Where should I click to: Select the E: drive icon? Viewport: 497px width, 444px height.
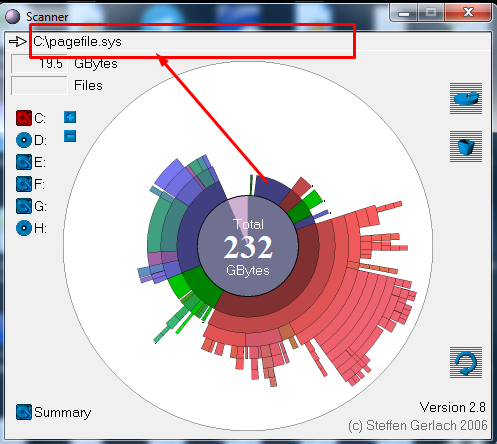24,162
